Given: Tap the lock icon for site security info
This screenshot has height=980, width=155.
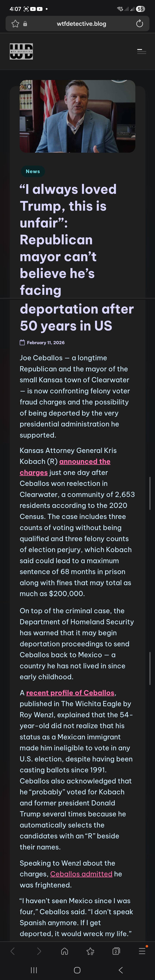Looking at the screenshot, I should 25,24.
